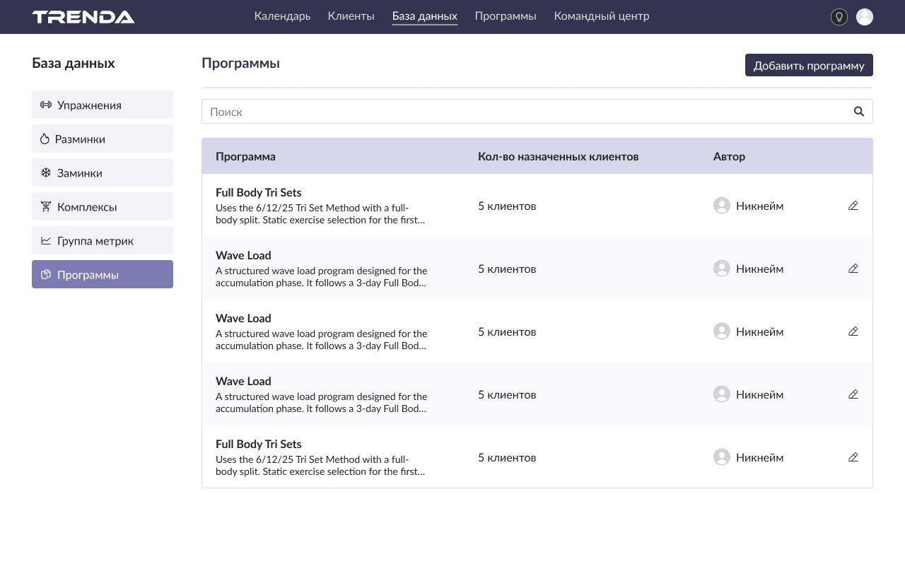Click the TRENDA logo
This screenshot has width=905, height=588.
coord(83,17)
